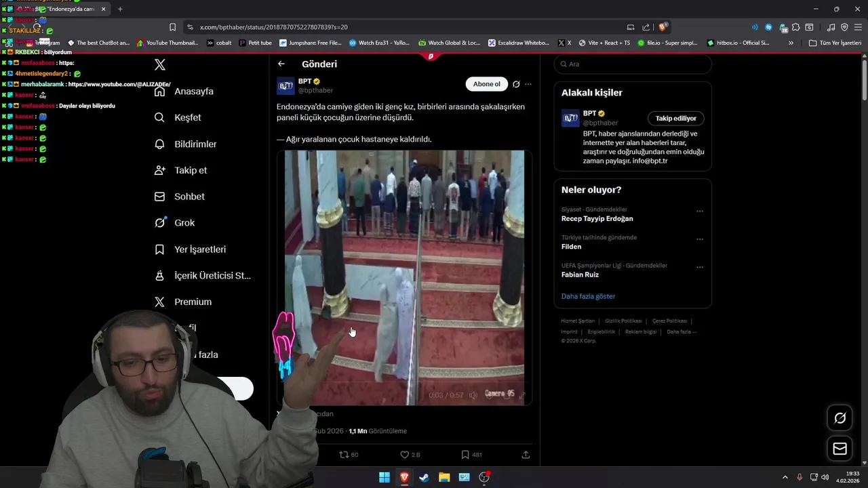The height and width of the screenshot is (488, 868).
Task: Share the post with the share icon
Action: pyautogui.click(x=526, y=455)
